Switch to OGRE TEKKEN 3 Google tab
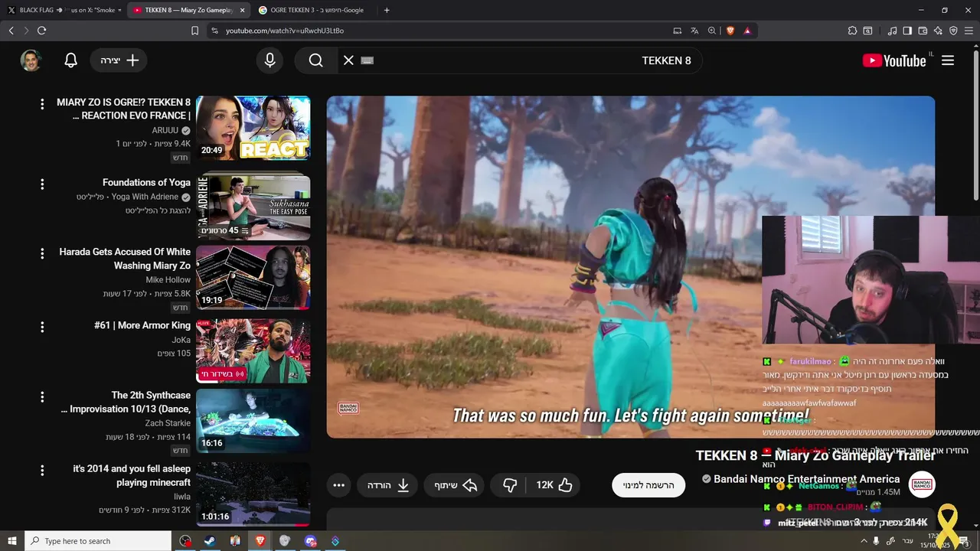Image resolution: width=980 pixels, height=551 pixels. (x=314, y=10)
